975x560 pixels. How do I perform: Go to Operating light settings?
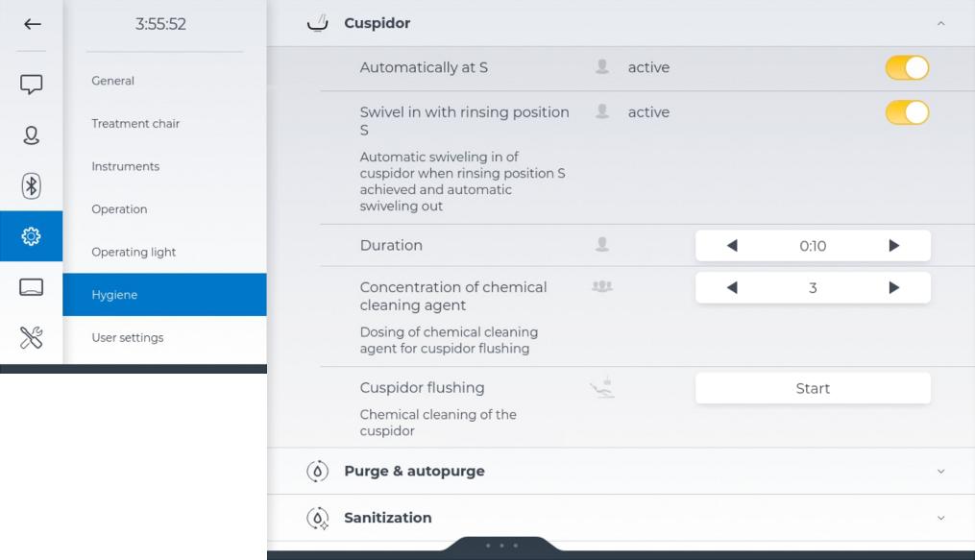(134, 253)
